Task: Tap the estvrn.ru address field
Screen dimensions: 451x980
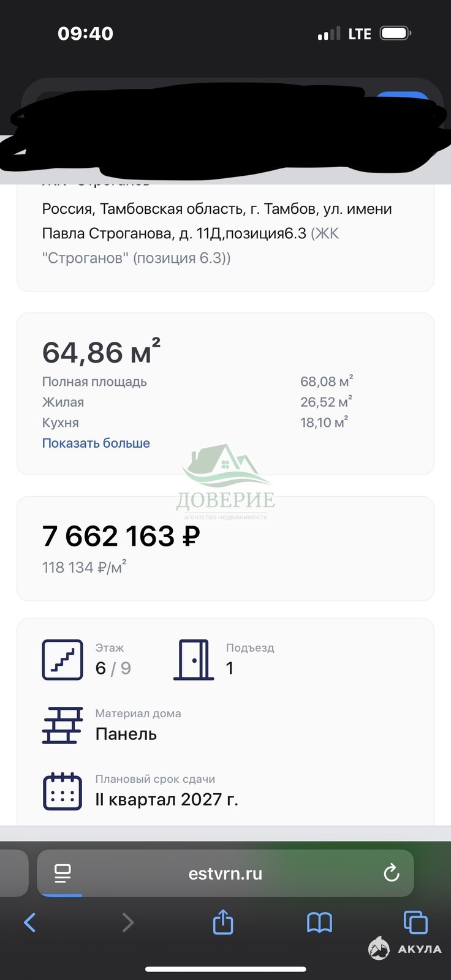Action: coord(225,873)
